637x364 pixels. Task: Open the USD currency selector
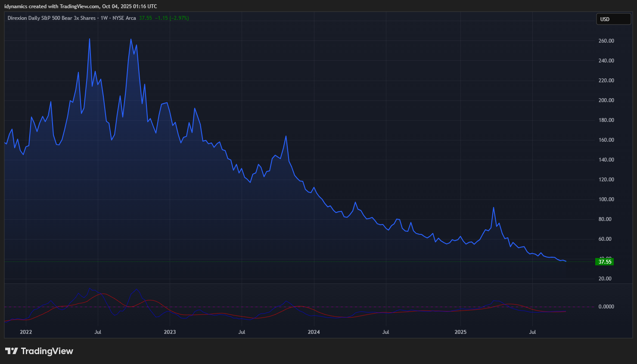[x=613, y=19]
